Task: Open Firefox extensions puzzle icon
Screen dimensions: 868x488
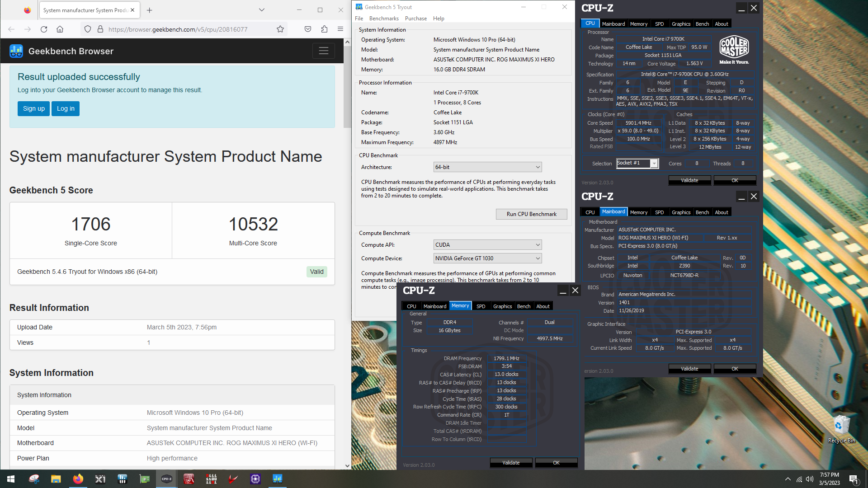Action: click(324, 29)
